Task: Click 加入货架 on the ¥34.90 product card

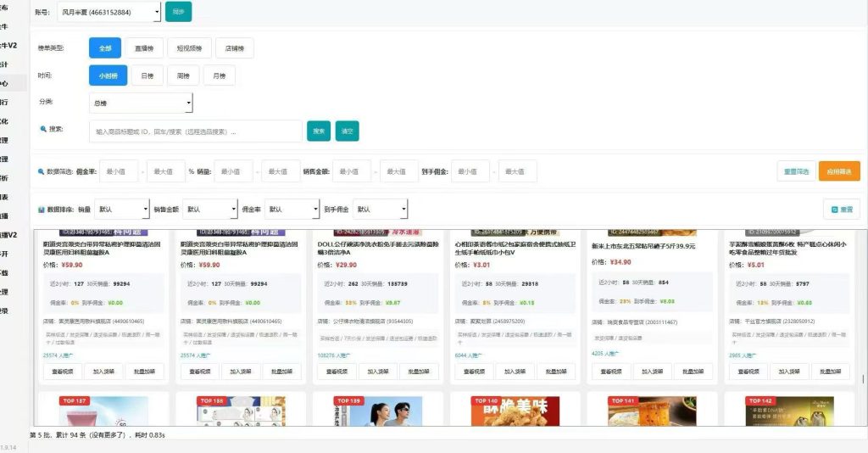Action: point(652,372)
